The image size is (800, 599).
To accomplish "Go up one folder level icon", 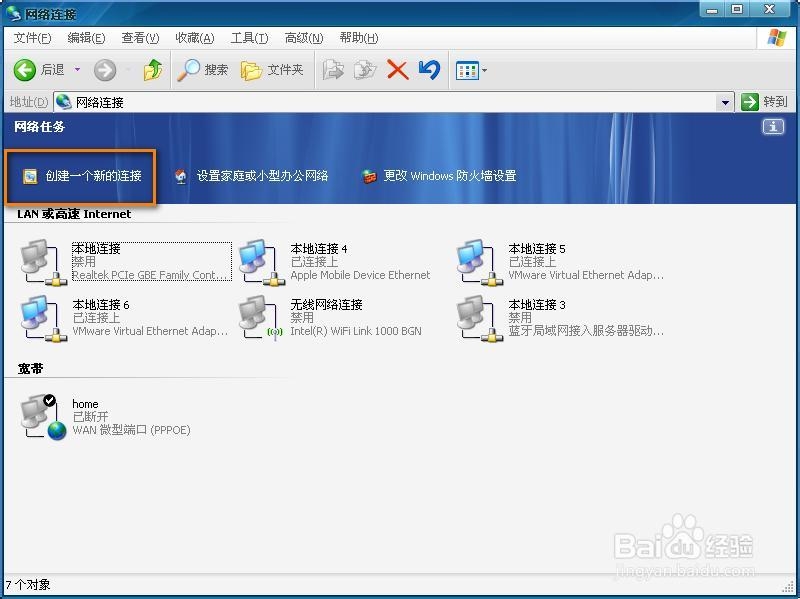I will pos(152,70).
